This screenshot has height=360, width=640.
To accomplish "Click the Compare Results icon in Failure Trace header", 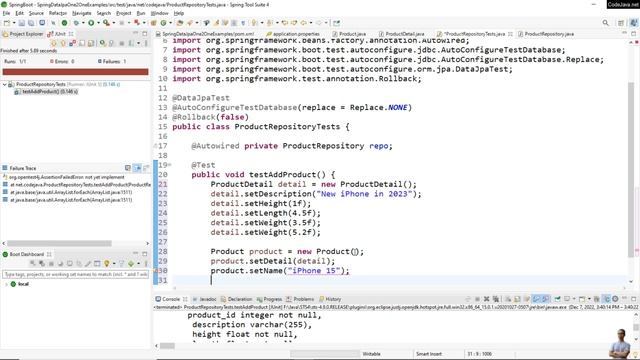I will click(x=146, y=168).
